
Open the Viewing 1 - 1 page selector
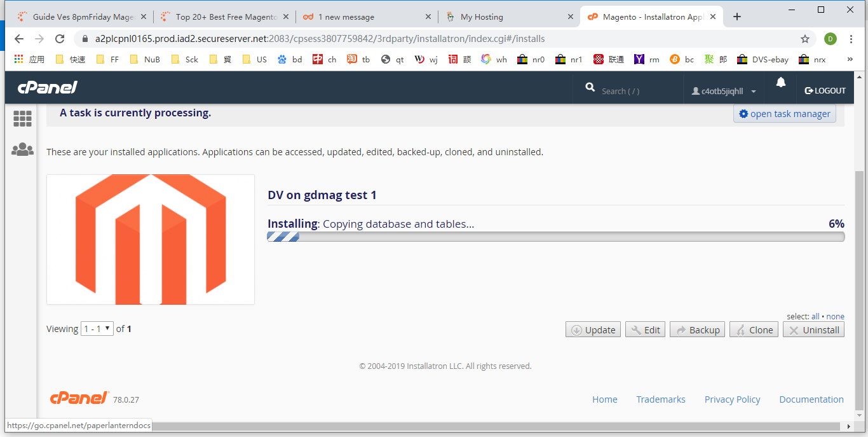[x=97, y=329]
